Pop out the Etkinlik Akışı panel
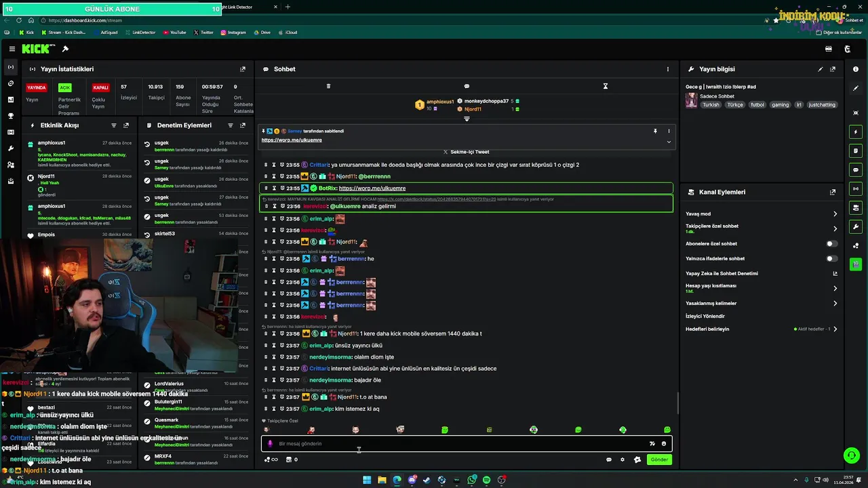This screenshot has height=488, width=868. (126, 125)
